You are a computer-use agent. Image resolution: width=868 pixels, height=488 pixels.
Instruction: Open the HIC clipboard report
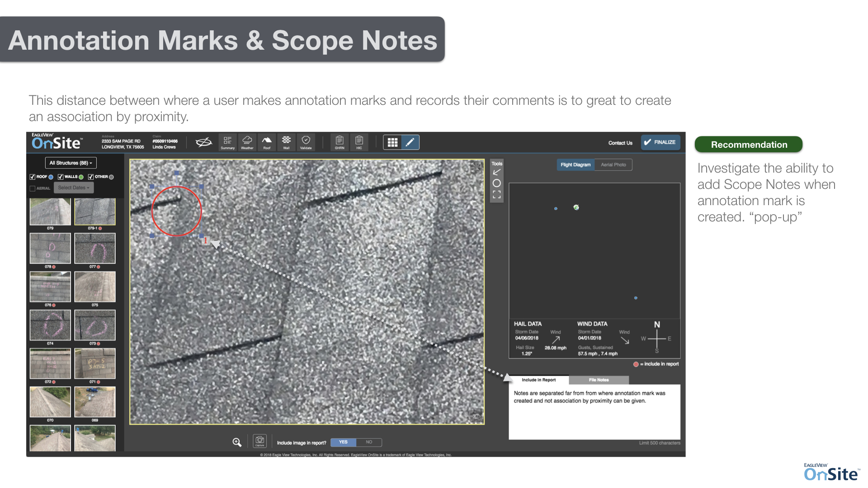point(359,142)
